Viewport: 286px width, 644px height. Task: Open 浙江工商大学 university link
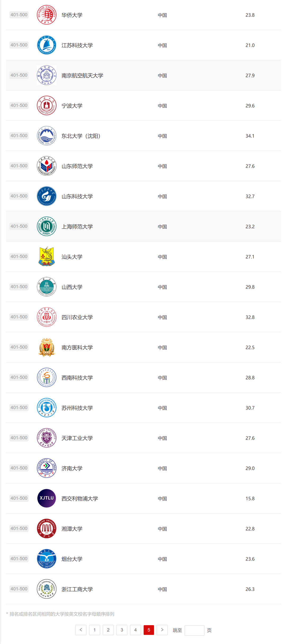[77, 589]
